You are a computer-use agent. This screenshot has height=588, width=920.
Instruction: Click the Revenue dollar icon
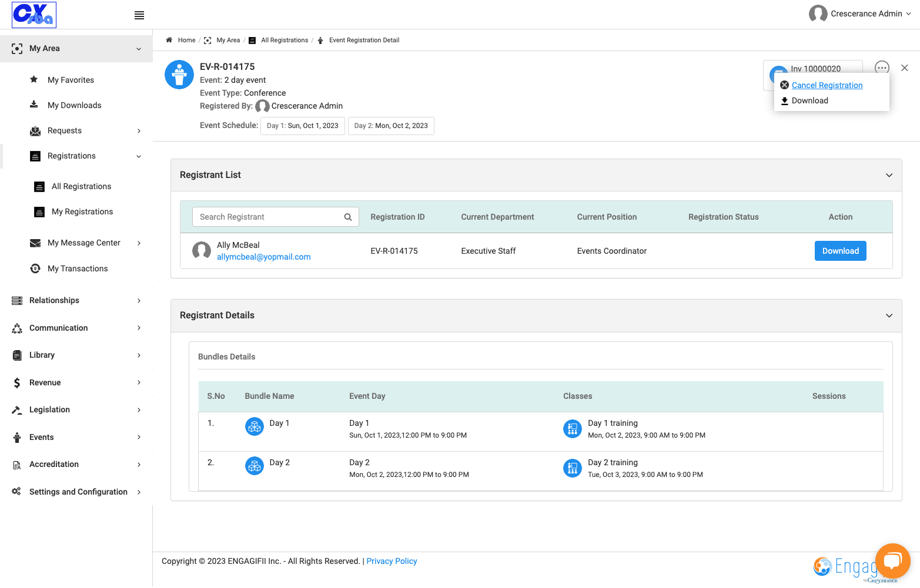click(x=17, y=383)
